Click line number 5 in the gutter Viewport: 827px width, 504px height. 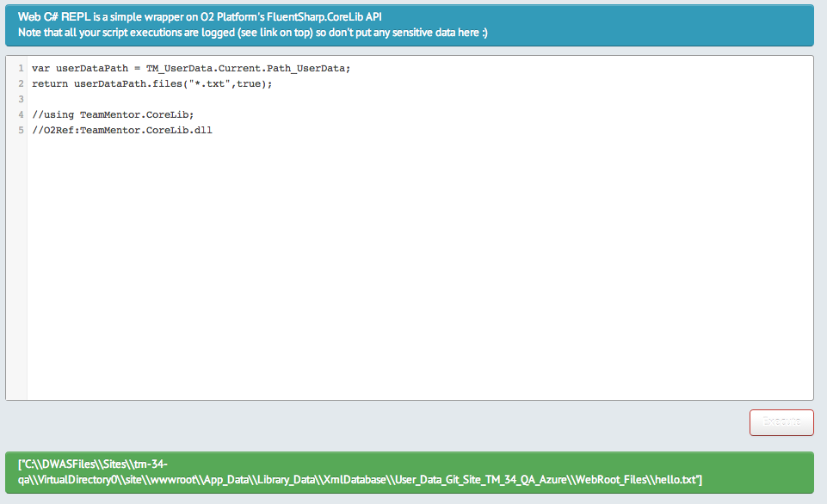(19, 130)
